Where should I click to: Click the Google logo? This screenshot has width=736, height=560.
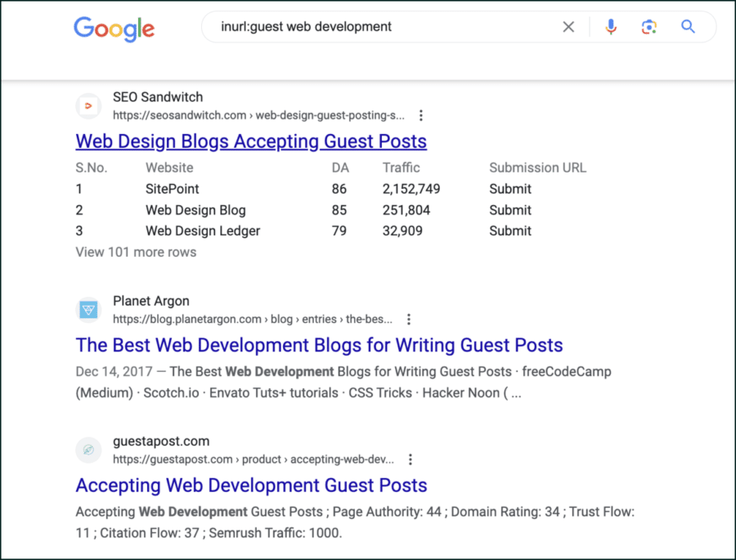[114, 29]
